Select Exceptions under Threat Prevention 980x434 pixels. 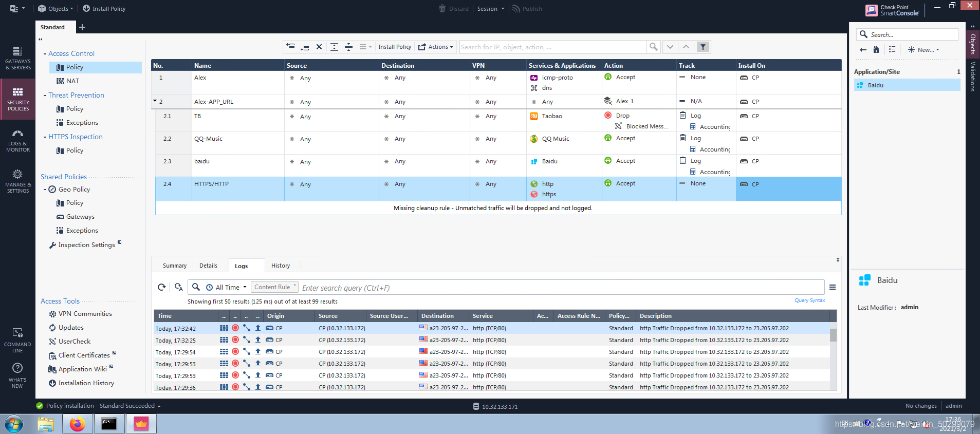(x=82, y=123)
